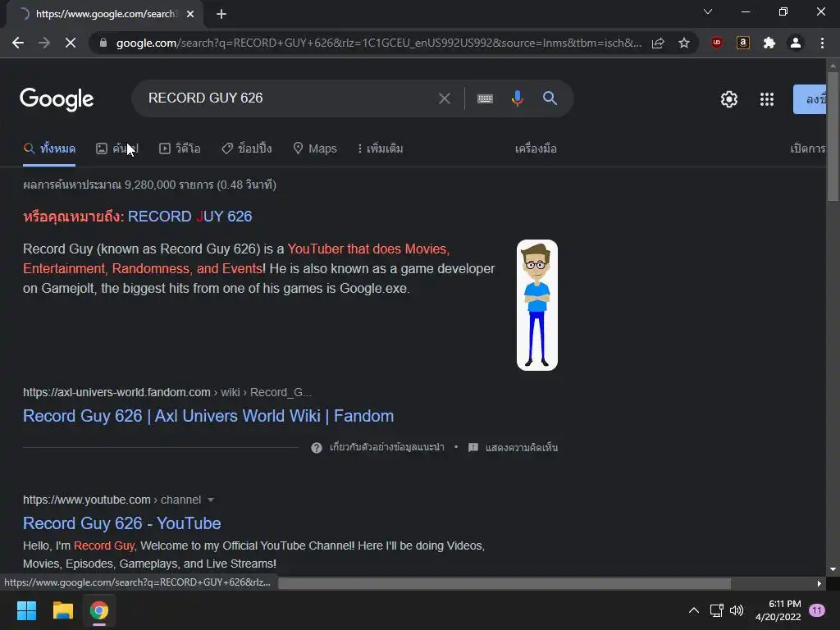This screenshot has height=630, width=840.
Task: Open a new browser tab
Action: [221, 14]
